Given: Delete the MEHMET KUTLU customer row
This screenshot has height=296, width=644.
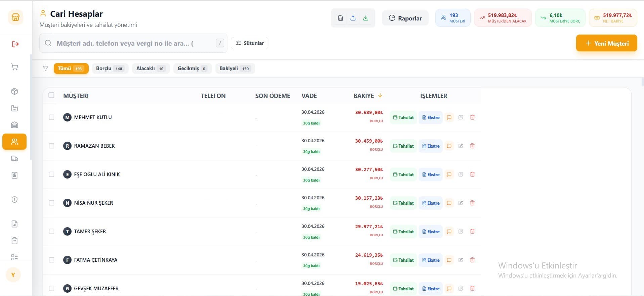Looking at the screenshot, I should [x=472, y=117].
